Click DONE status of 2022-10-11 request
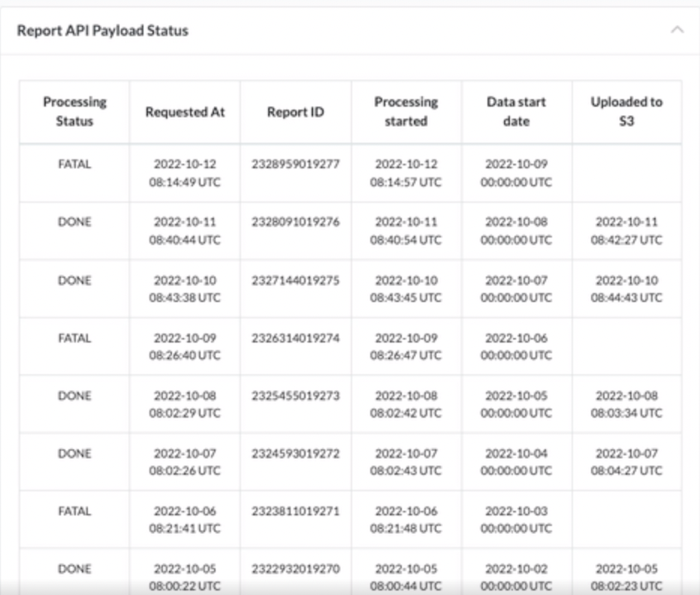700x595 pixels. 74,222
